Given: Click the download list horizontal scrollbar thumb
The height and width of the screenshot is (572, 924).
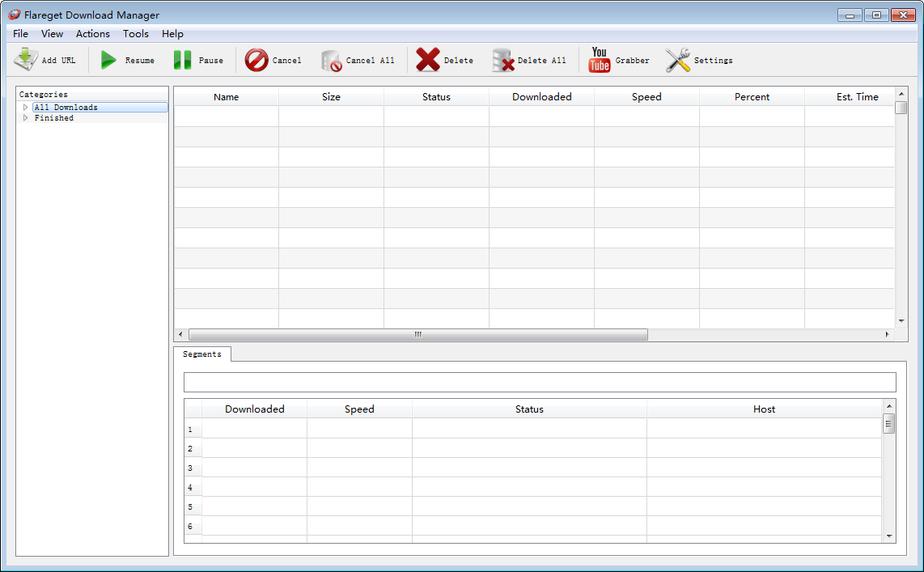Looking at the screenshot, I should (x=417, y=335).
